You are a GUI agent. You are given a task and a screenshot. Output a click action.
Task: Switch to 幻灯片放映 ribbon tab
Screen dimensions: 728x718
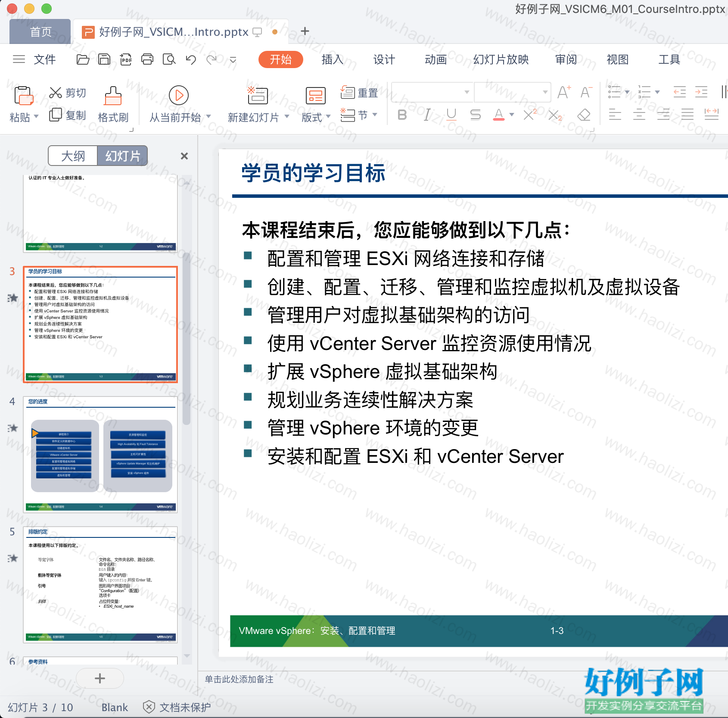(501, 59)
